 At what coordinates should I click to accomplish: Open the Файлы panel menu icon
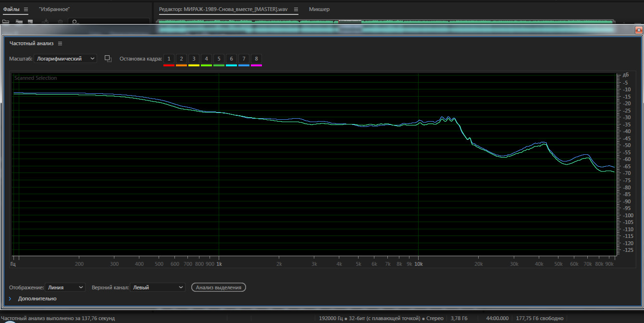pos(26,10)
